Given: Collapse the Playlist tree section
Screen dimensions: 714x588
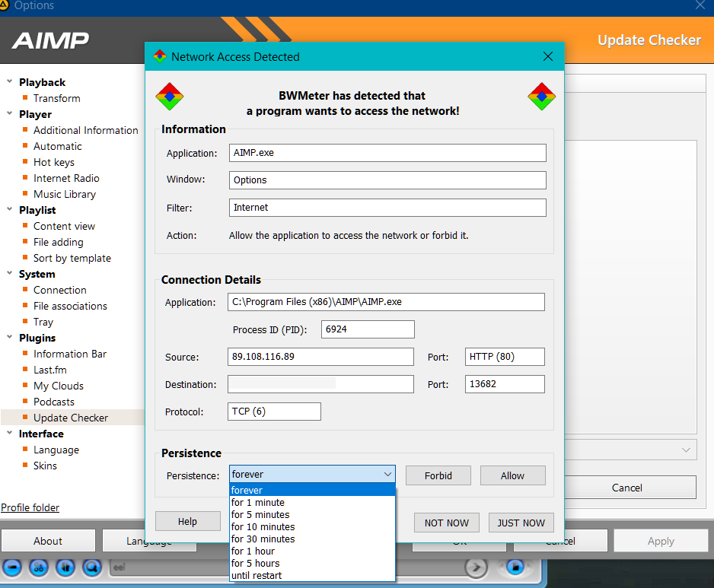Looking at the screenshot, I should pos(10,209).
